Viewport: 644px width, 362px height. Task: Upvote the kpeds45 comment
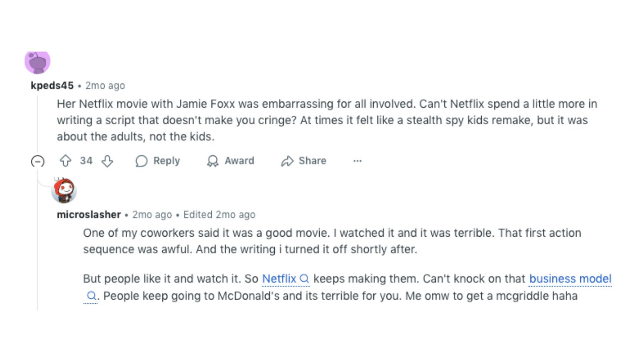click(x=65, y=161)
